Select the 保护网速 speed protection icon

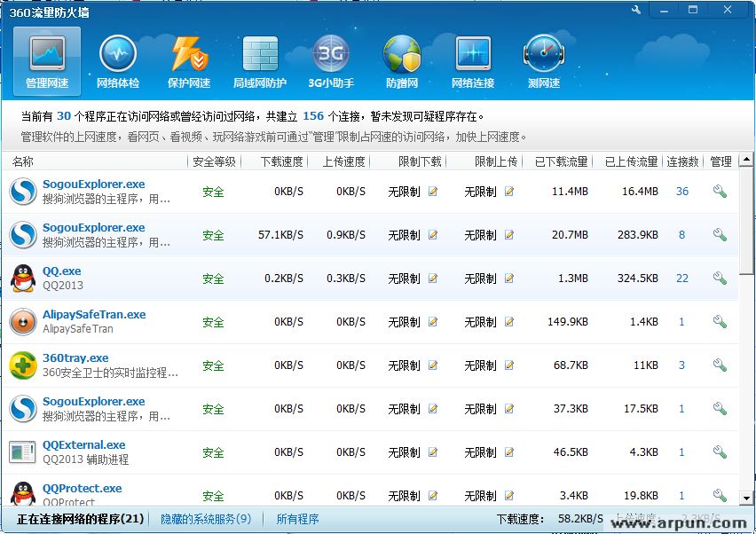(188, 61)
